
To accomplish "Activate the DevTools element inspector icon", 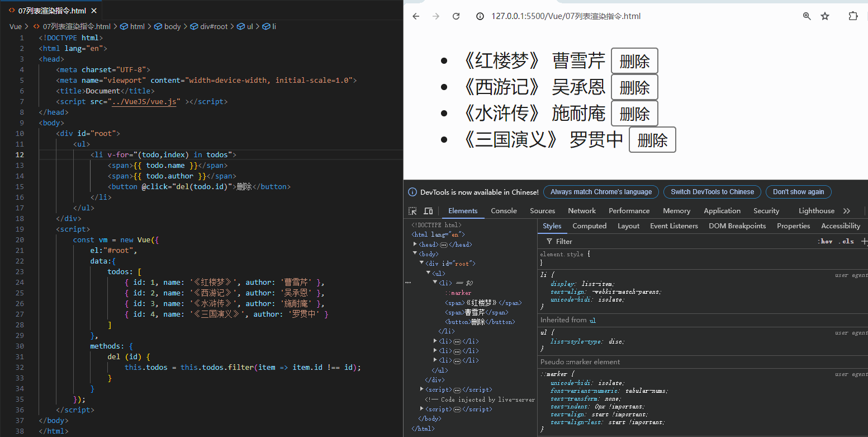I will [412, 211].
